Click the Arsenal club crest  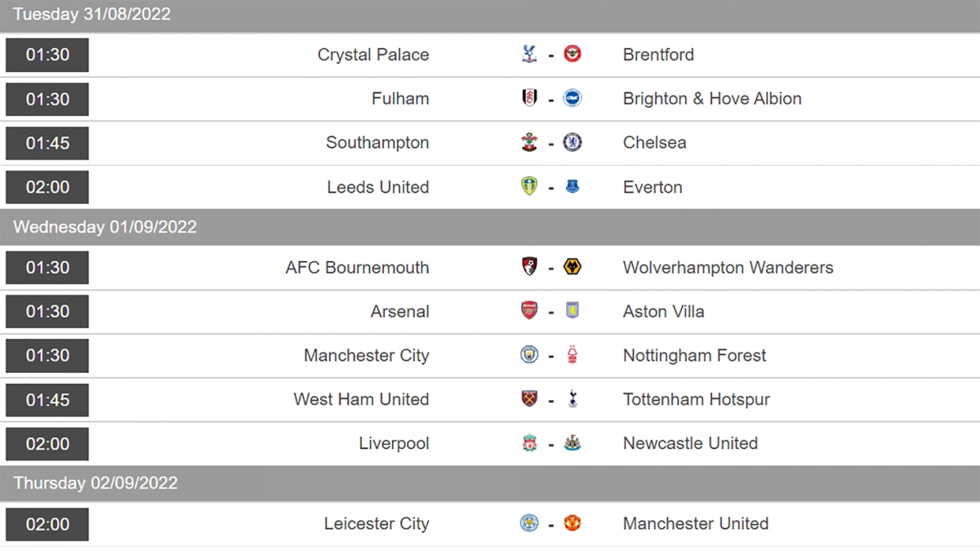click(529, 311)
